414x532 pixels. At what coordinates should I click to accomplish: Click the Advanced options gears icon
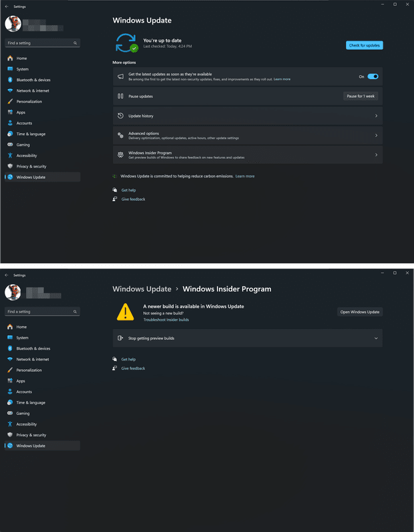(120, 136)
